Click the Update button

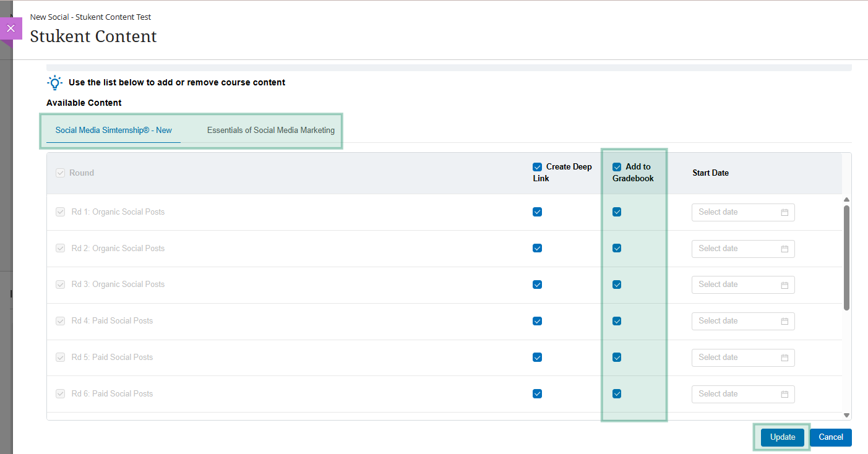coord(783,437)
